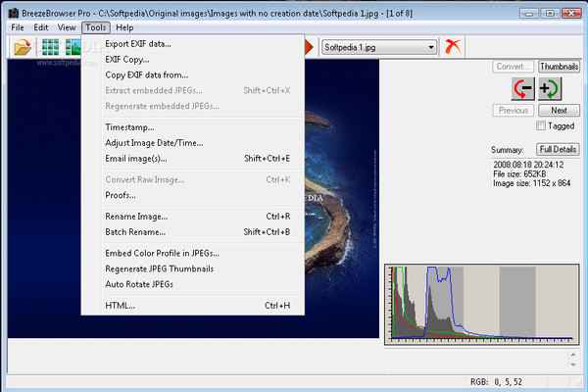Select Email image(s) menu entry
This screenshot has height=392, width=588.
pyautogui.click(x=192, y=159)
